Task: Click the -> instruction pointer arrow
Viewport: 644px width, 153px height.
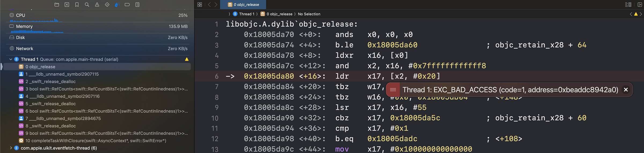Action: pyautogui.click(x=230, y=76)
